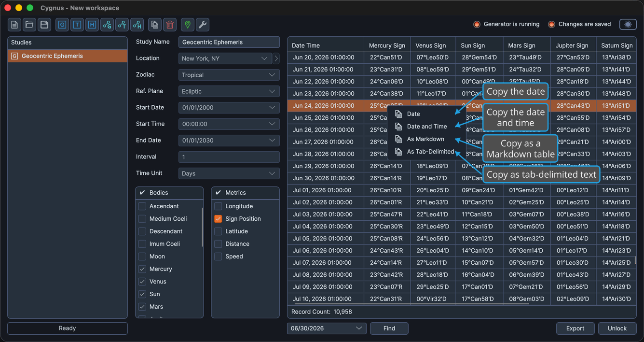Disable the Mars checkbox

click(x=142, y=307)
